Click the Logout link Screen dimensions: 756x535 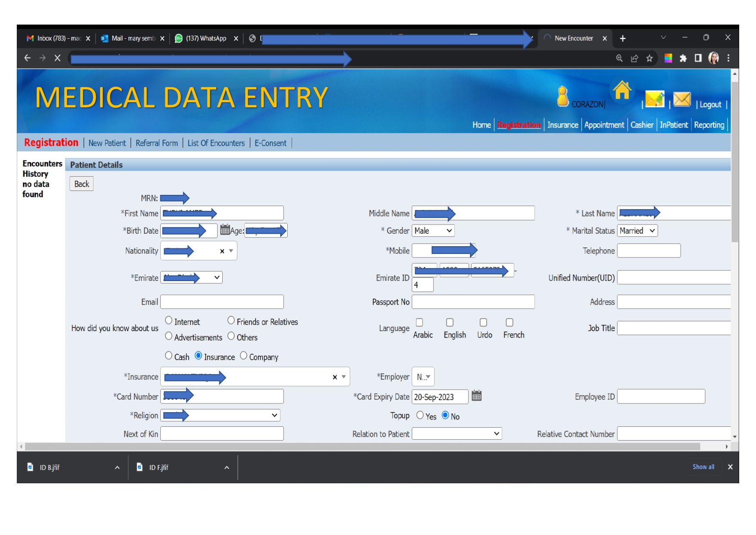point(710,105)
